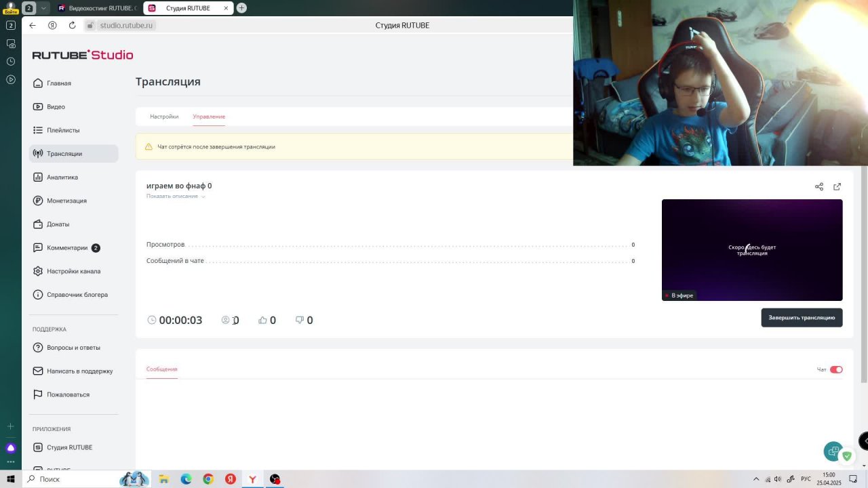Go to the Видео section
Viewport: 868px width, 488px height.
[x=73, y=106]
